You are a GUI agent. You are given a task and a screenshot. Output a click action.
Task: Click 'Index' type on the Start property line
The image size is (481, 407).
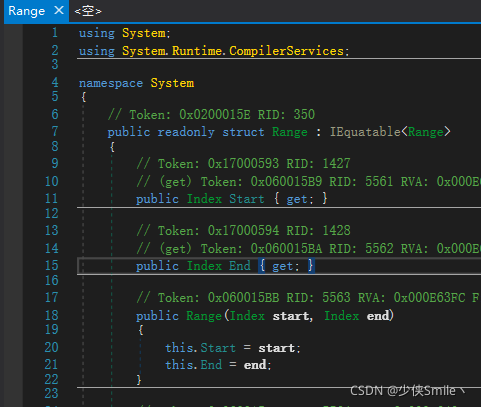[204, 199]
